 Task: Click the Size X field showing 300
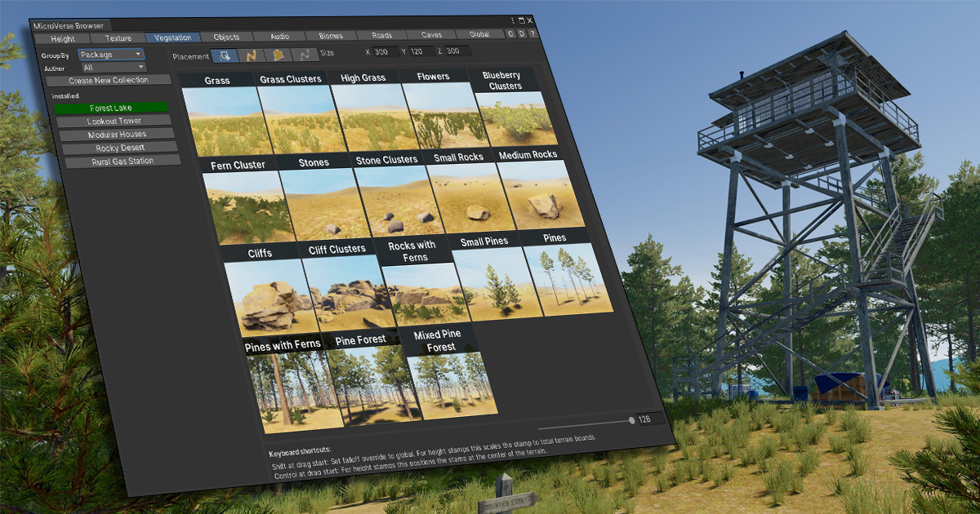click(x=385, y=52)
